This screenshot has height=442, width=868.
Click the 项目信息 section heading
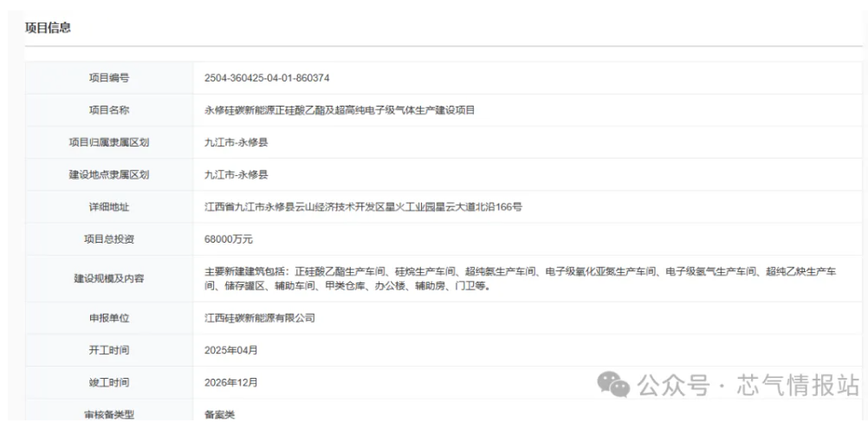coord(48,28)
